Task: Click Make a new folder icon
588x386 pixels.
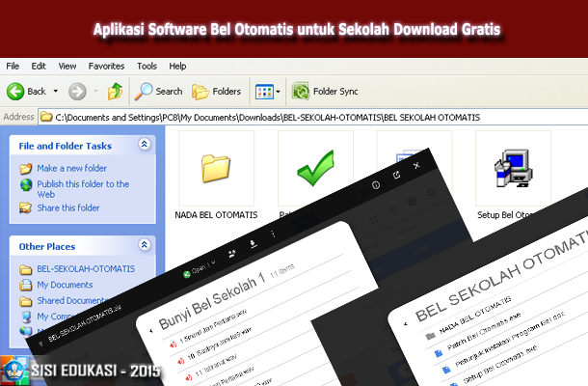Action: 25,169
